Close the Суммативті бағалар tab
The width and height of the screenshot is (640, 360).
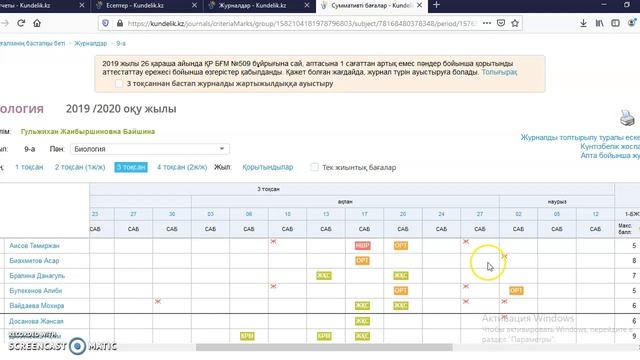pyautogui.click(x=420, y=5)
